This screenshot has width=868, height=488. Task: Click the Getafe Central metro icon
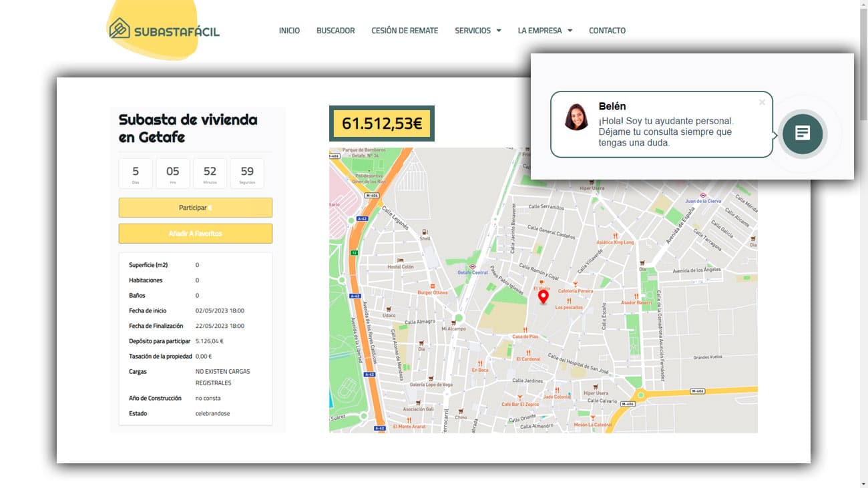click(x=472, y=266)
